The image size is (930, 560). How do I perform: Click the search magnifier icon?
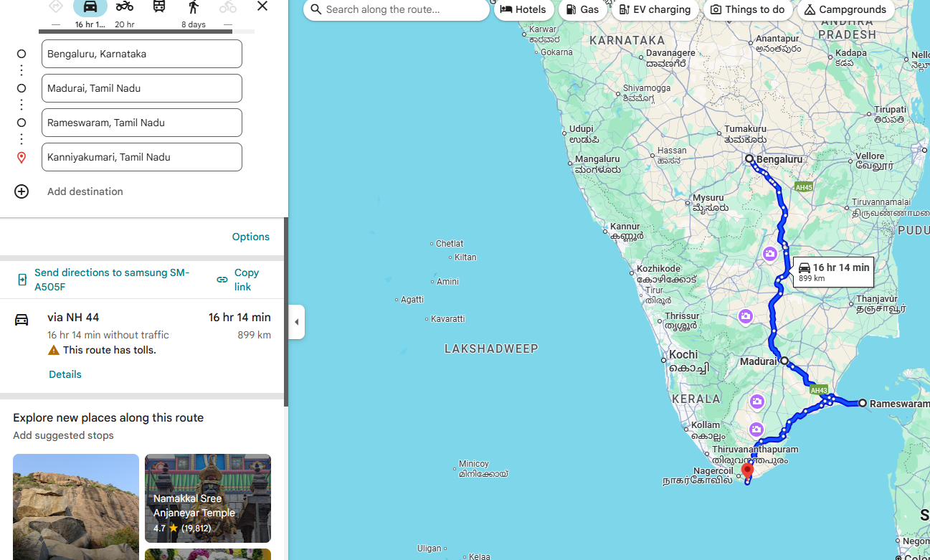tap(315, 9)
